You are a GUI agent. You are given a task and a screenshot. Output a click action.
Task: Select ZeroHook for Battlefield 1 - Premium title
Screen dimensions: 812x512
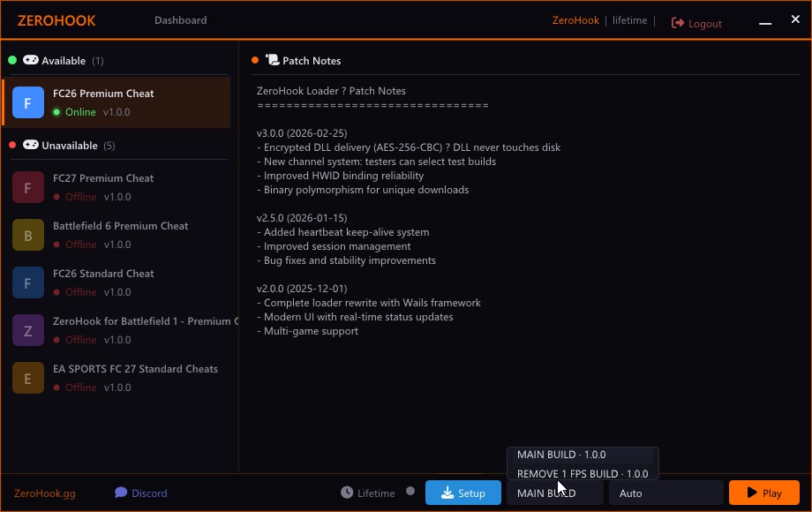click(x=146, y=321)
